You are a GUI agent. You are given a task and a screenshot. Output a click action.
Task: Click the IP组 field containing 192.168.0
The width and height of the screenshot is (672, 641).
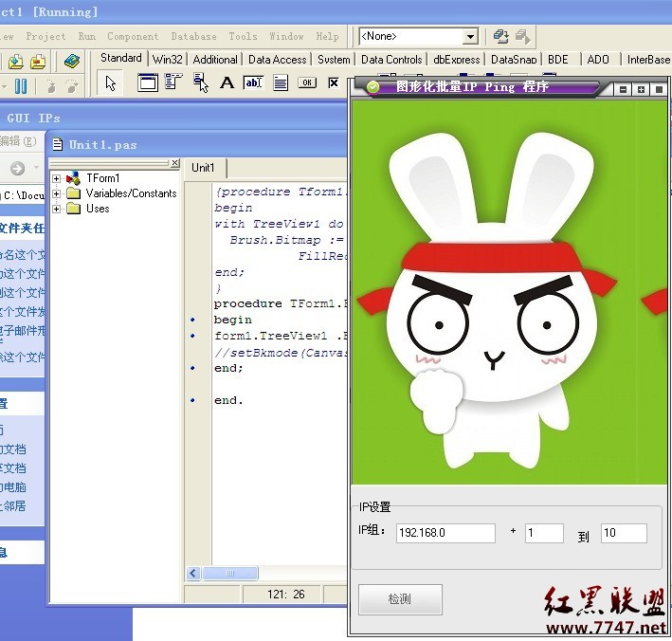click(445, 533)
